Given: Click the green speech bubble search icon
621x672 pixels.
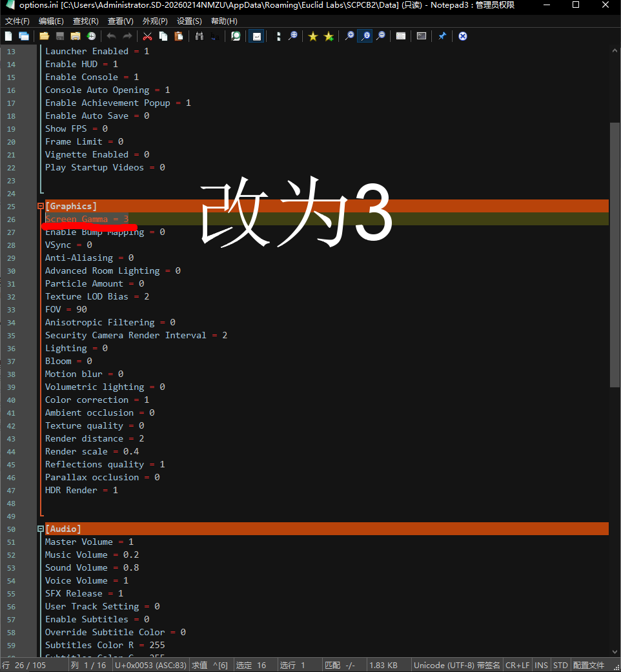Looking at the screenshot, I should click(236, 36).
